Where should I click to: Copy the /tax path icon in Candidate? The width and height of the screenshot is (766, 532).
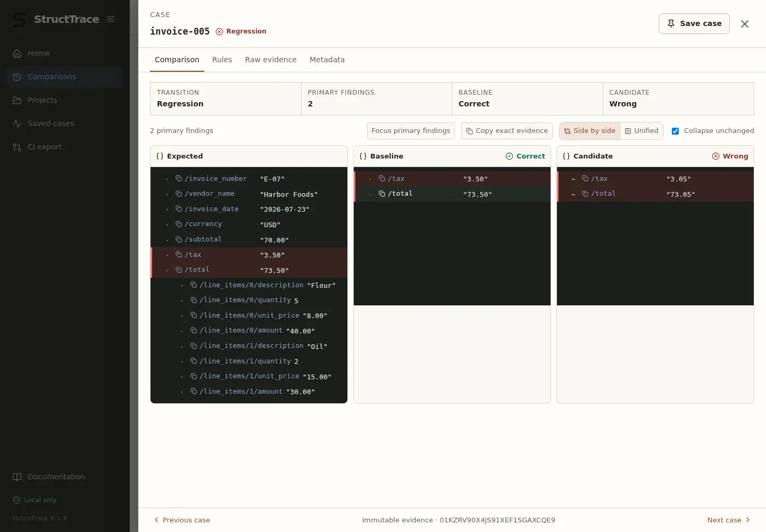[x=585, y=179]
